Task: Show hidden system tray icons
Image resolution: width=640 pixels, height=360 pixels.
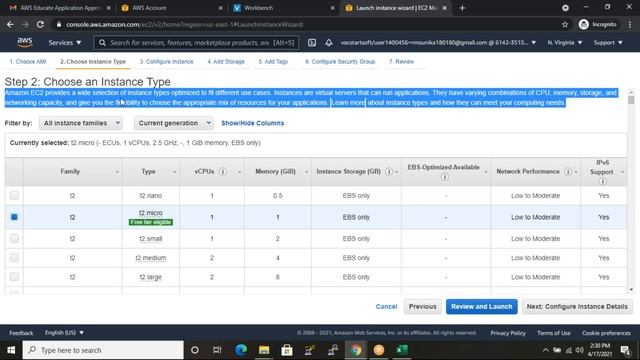Action: coord(545,350)
